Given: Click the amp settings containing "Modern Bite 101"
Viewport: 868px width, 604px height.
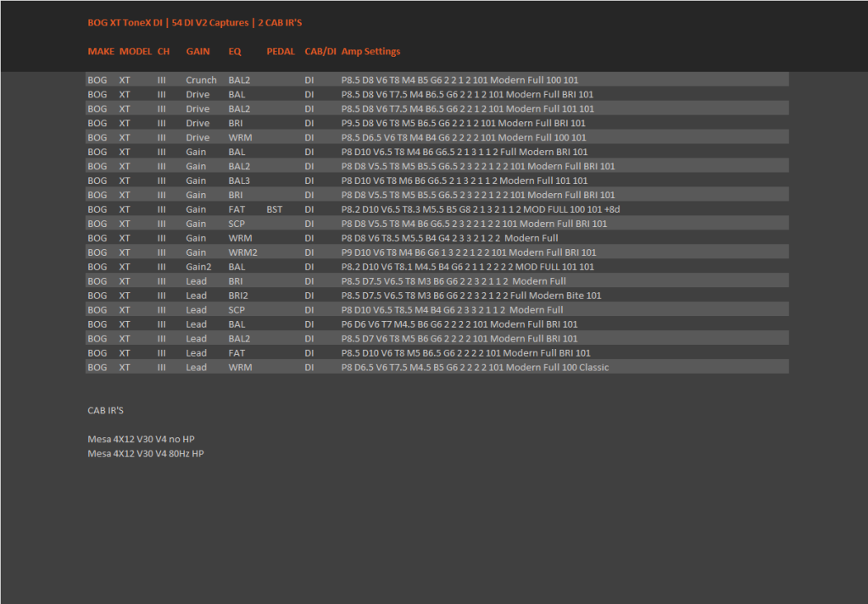Looking at the screenshot, I should click(471, 296).
